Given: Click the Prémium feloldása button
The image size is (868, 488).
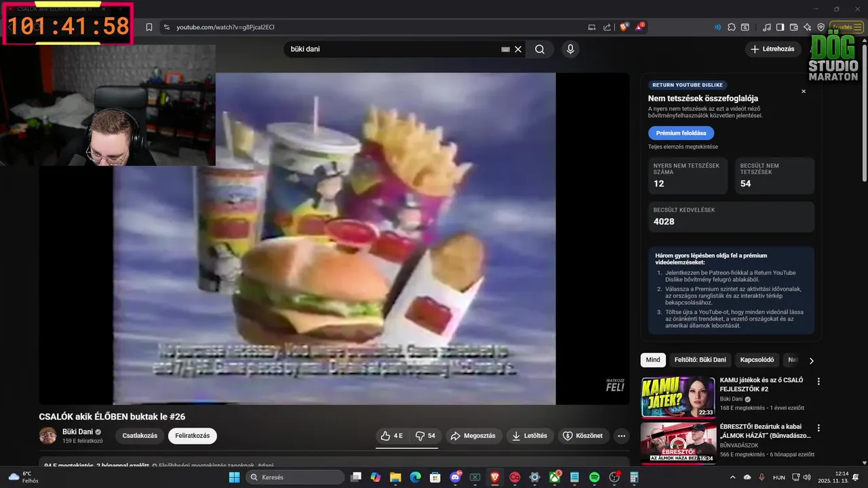Looking at the screenshot, I should click(x=681, y=133).
